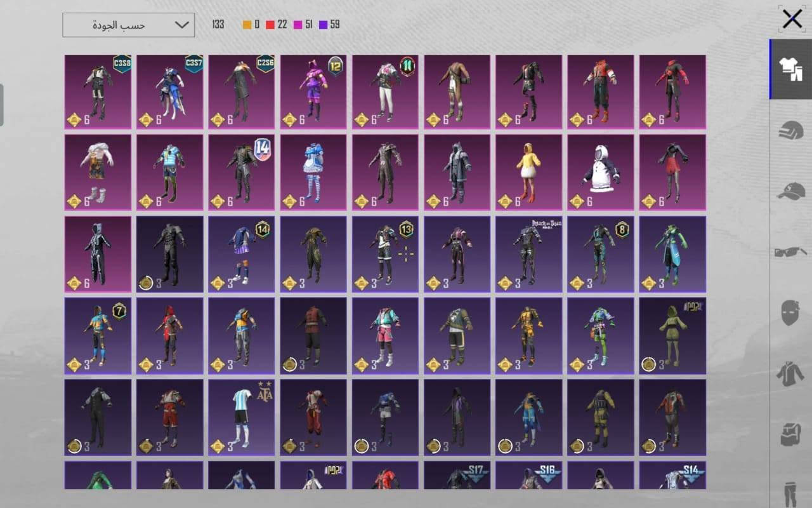Screen dimensions: 812x508
Task: Filter by purple quality count 59
Action: click(x=329, y=25)
